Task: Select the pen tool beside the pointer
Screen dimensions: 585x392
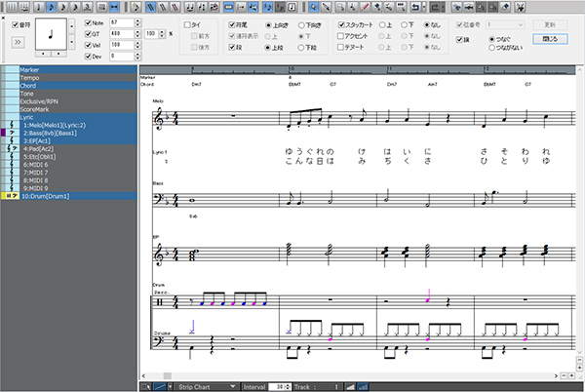Action: coord(326,7)
